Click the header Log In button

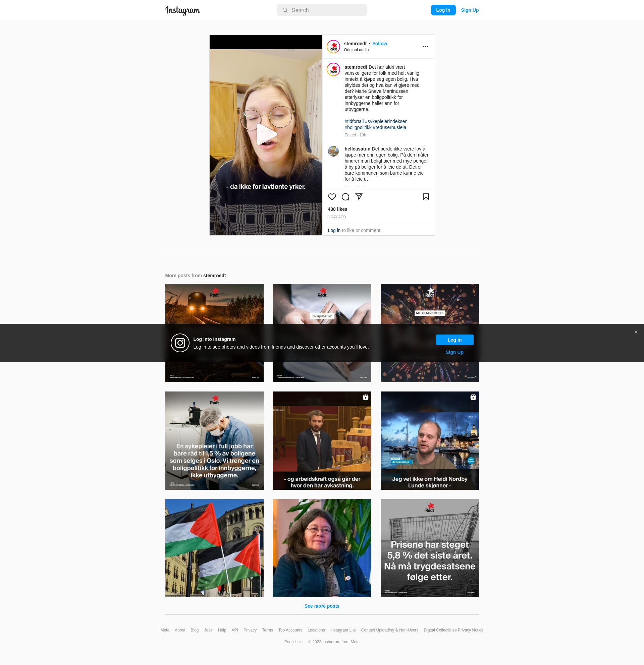pos(443,10)
